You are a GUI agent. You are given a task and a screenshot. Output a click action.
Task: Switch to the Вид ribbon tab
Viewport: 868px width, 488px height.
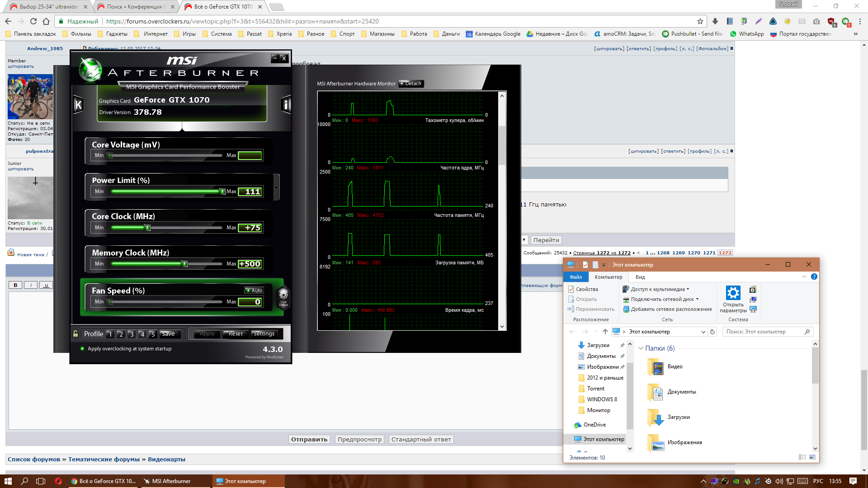pyautogui.click(x=640, y=277)
